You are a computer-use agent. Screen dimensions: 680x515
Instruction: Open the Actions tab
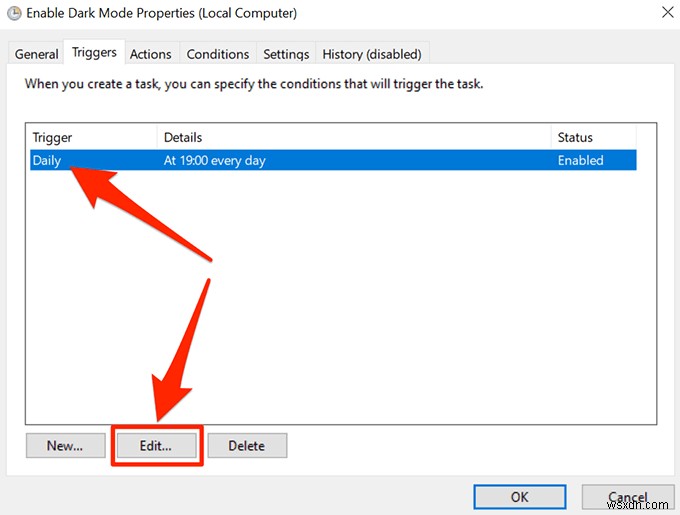(x=150, y=54)
